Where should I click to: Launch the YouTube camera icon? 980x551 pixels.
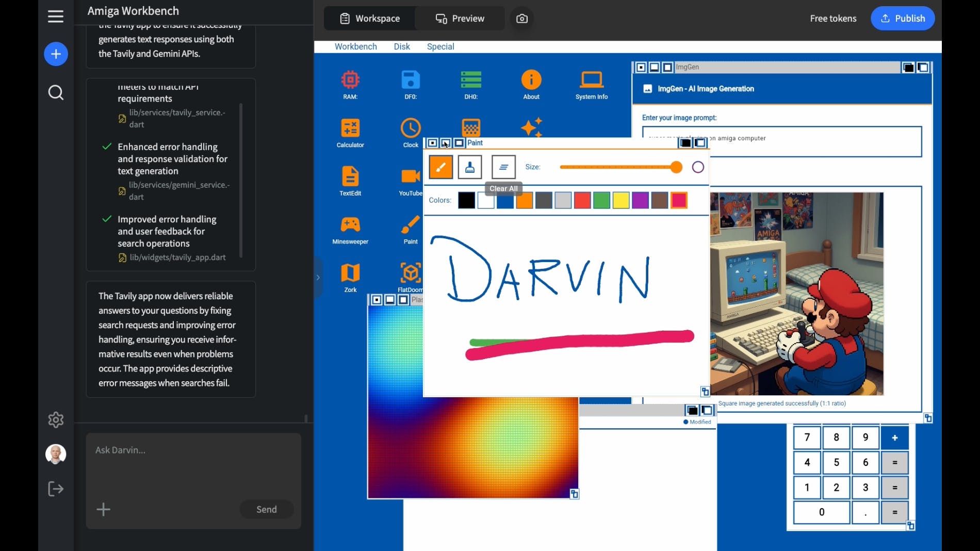[411, 181]
